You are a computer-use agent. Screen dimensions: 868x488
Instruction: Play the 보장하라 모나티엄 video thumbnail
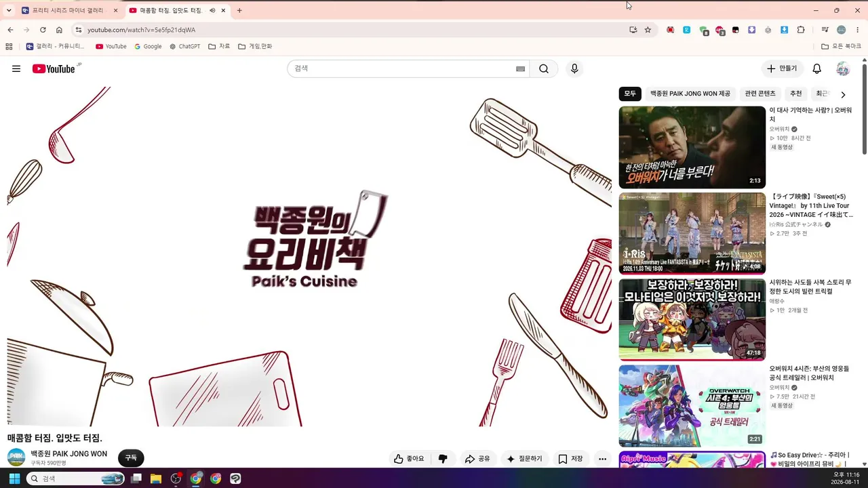coord(692,319)
